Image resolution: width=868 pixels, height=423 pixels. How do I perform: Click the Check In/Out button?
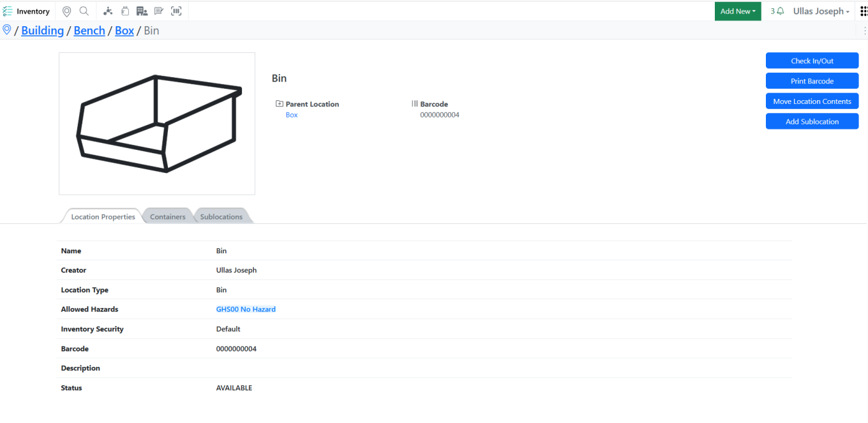coord(812,61)
